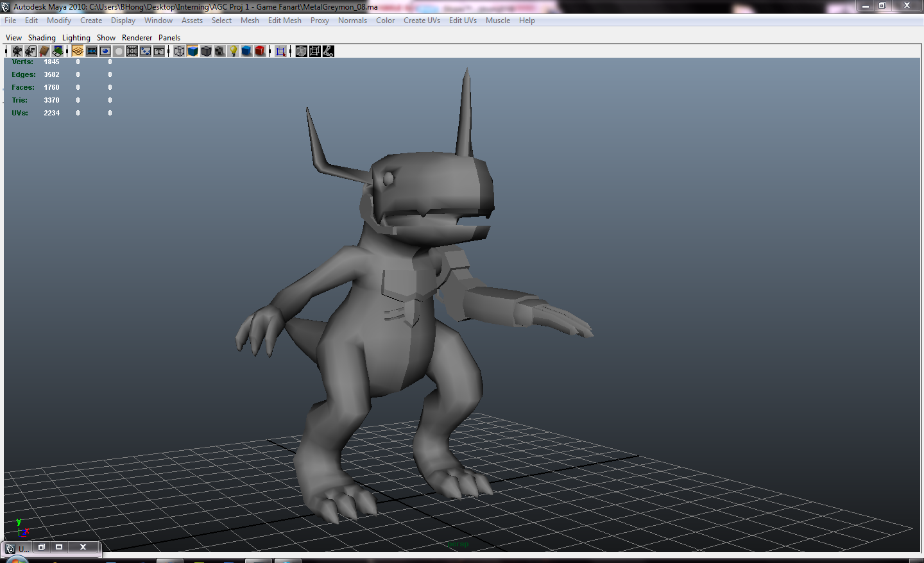Screen dimensions: 924x563
Task: Open the panel Show menu
Action: [106, 38]
